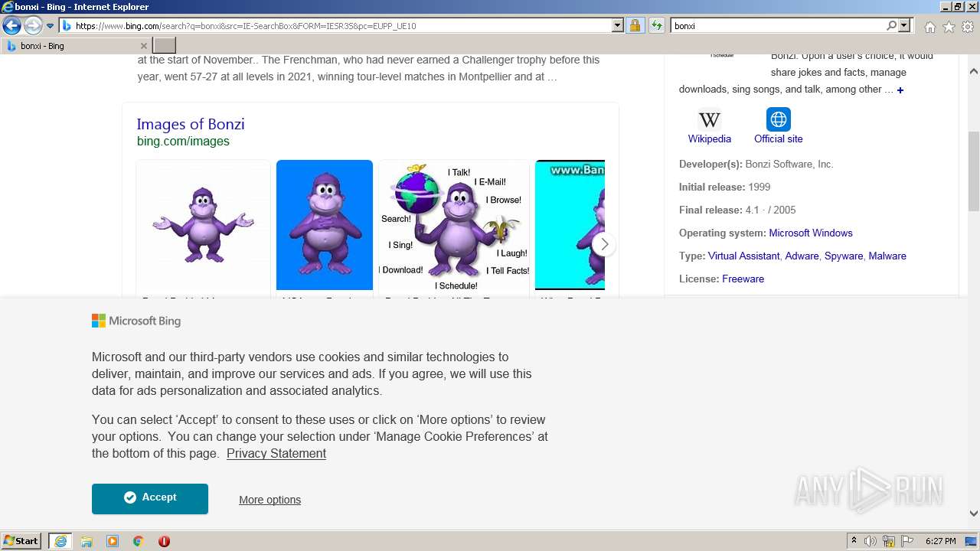The width and height of the screenshot is (980, 551).
Task: Click the More options link
Action: (269, 500)
